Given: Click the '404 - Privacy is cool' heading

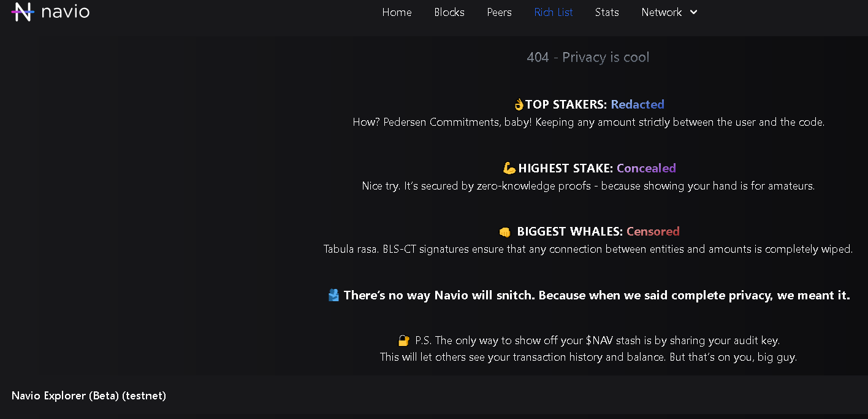Looking at the screenshot, I should [588, 57].
